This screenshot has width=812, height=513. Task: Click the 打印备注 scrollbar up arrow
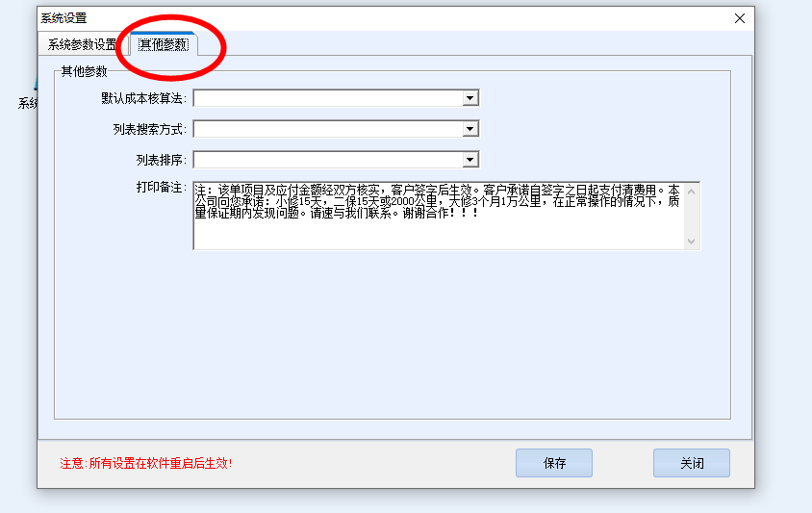tap(692, 192)
